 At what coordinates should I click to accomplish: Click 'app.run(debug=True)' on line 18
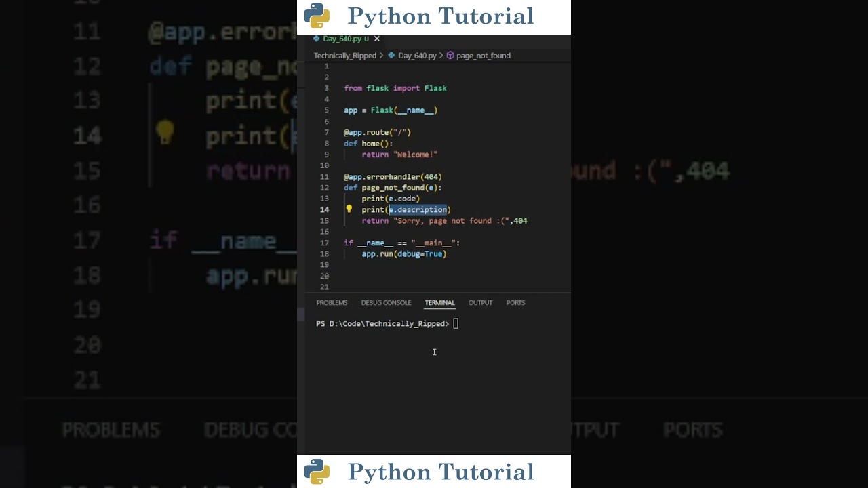[404, 254]
